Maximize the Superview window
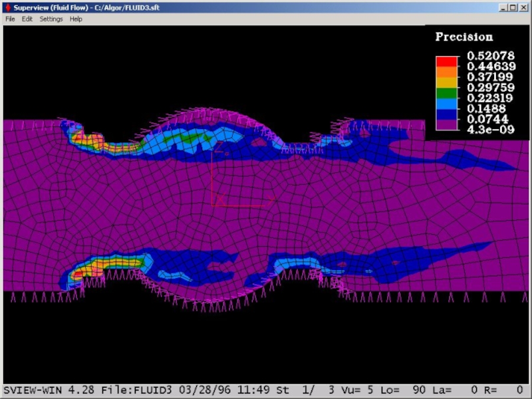The height and width of the screenshot is (399, 532). coord(513,7)
